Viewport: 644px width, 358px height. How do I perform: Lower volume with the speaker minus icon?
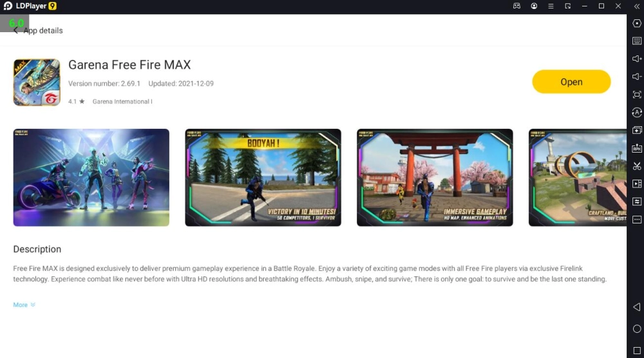click(x=637, y=77)
